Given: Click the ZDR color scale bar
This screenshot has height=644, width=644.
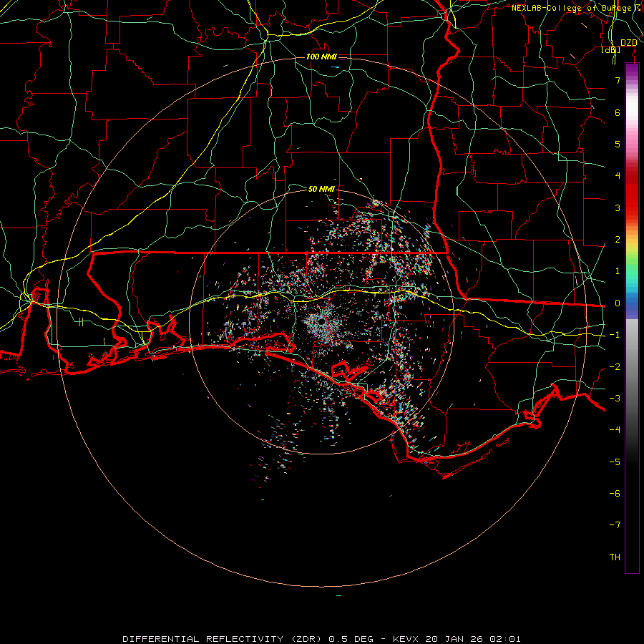Looking at the screenshot, I should coord(632,318).
